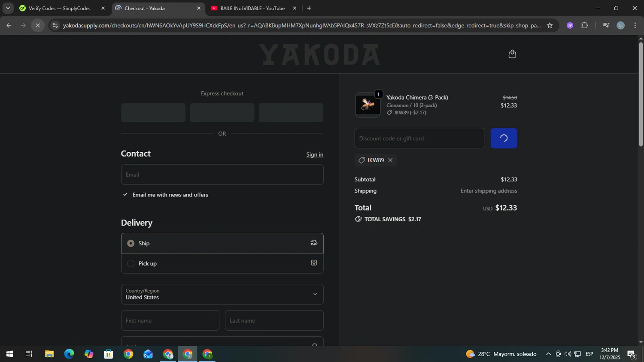Open the weather widget 28°C

pyautogui.click(x=501, y=354)
